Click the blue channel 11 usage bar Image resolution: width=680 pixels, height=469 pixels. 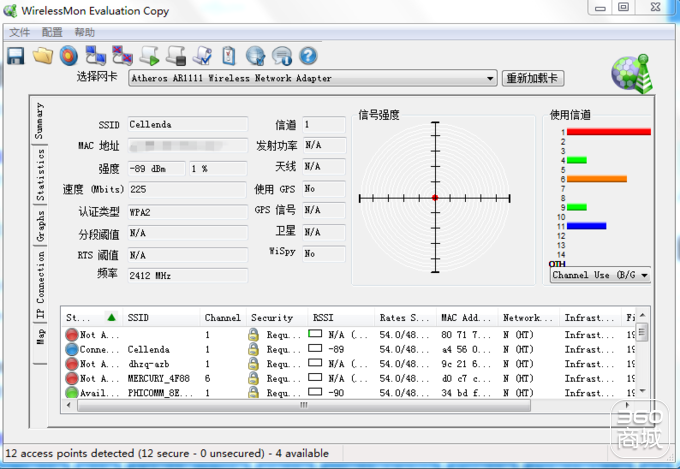[x=586, y=226]
